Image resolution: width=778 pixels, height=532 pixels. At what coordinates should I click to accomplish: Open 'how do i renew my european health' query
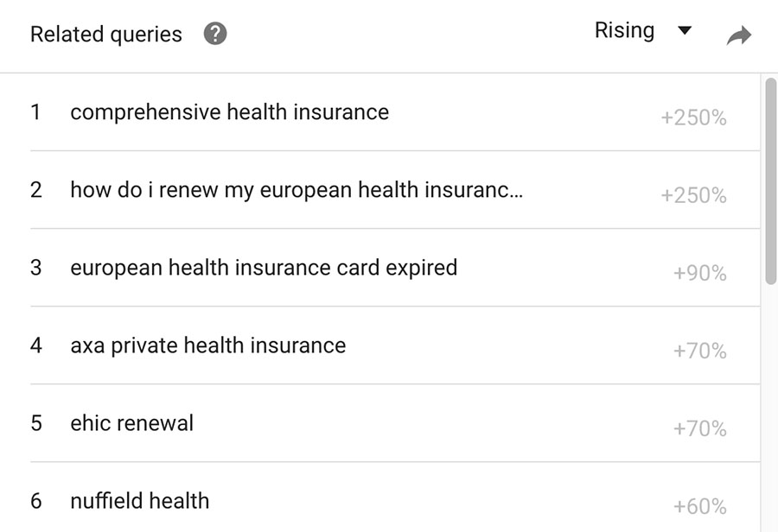point(297,190)
